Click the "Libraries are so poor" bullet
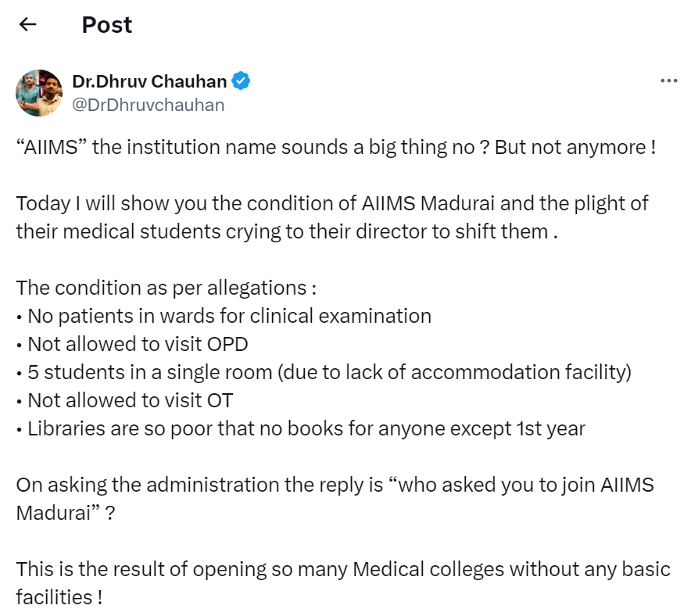 coord(300,428)
